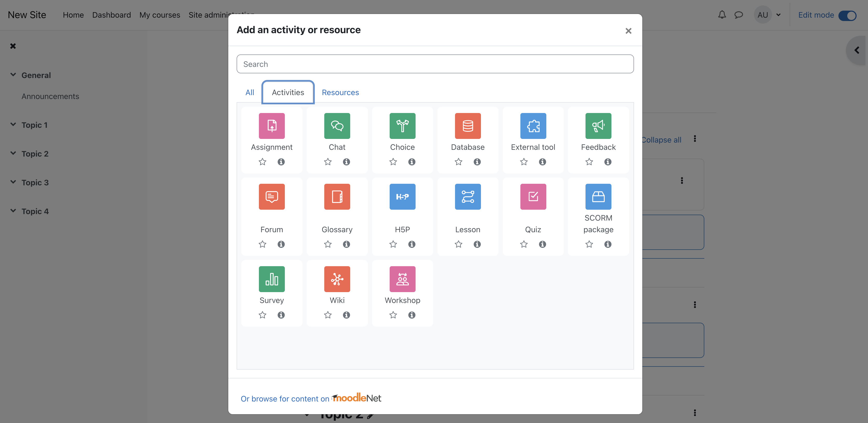Open info for the Chat activity

coord(346,162)
